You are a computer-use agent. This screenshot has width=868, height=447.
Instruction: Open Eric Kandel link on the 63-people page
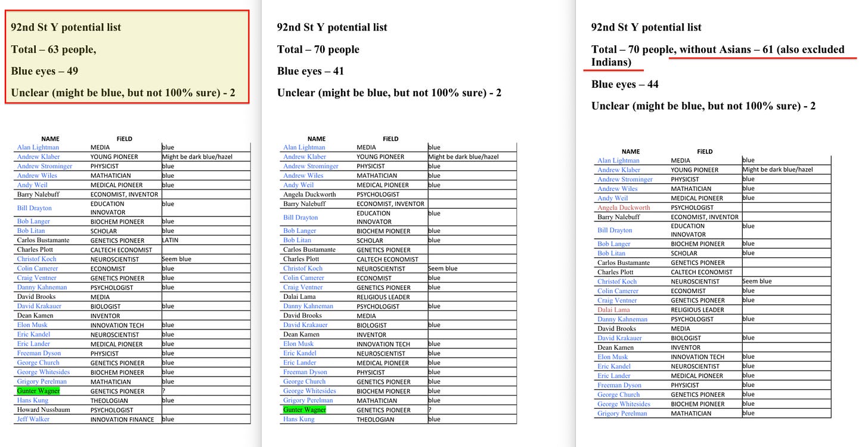click(33, 335)
